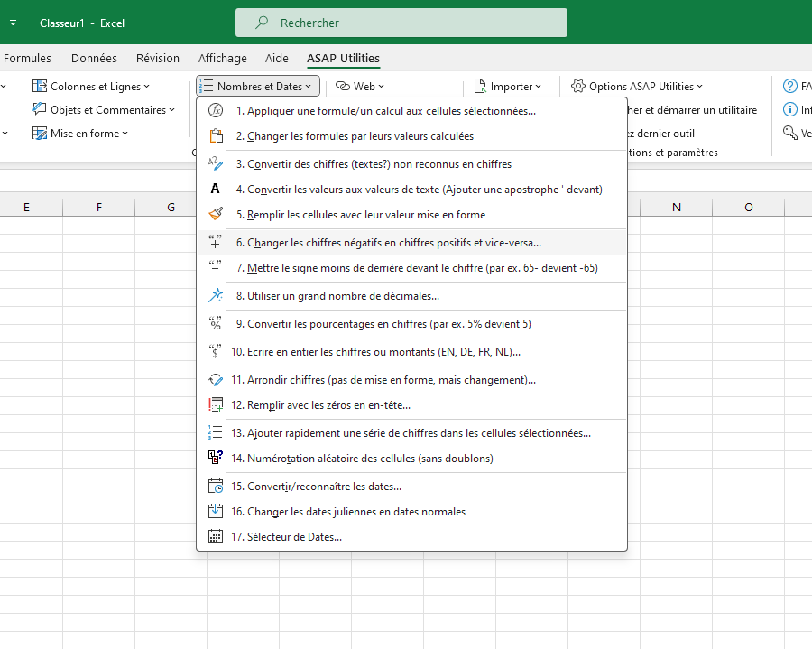The width and height of the screenshot is (812, 649).
Task: Click the random numbering icon for item 14
Action: click(x=216, y=458)
